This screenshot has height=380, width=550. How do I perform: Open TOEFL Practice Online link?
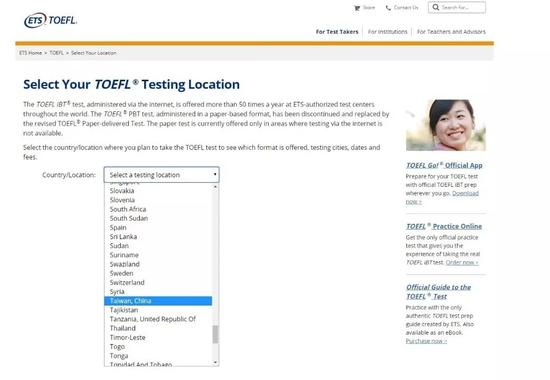[444, 226]
